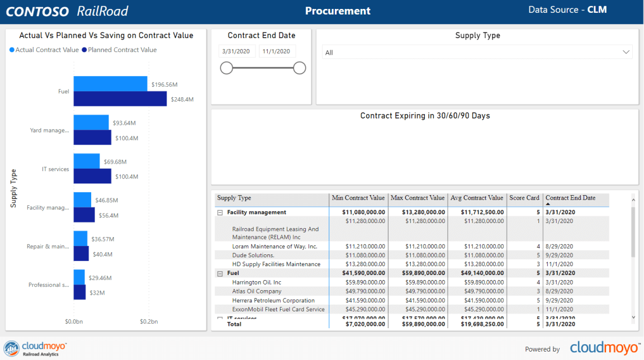Click the table's scroll-up arrow

pos(633,198)
